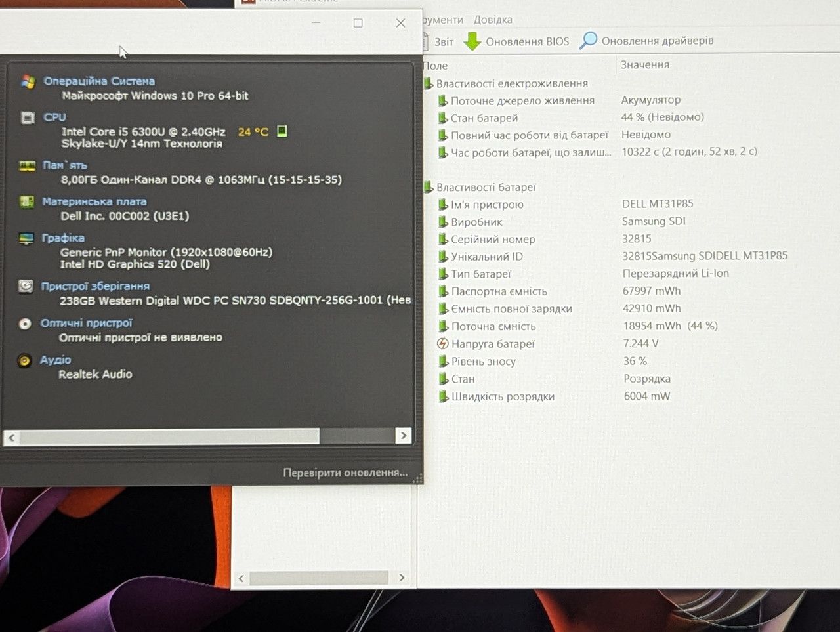The image size is (840, 632).
Task: Click the Операційна Система Windows logo icon
Action: tap(28, 81)
